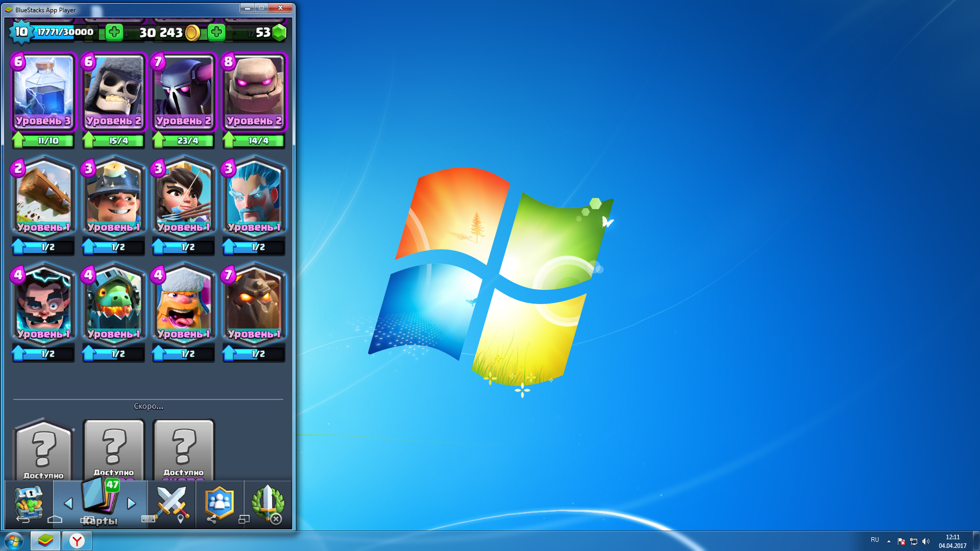Image resolution: width=980 pixels, height=551 pixels.
Task: Select the Lightning spell card
Action: 43,92
